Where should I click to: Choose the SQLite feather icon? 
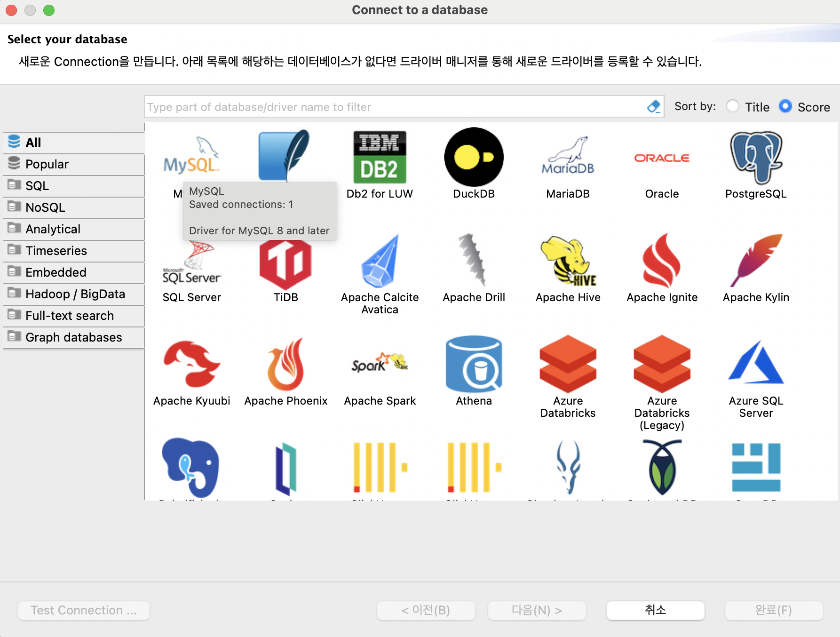tap(284, 155)
